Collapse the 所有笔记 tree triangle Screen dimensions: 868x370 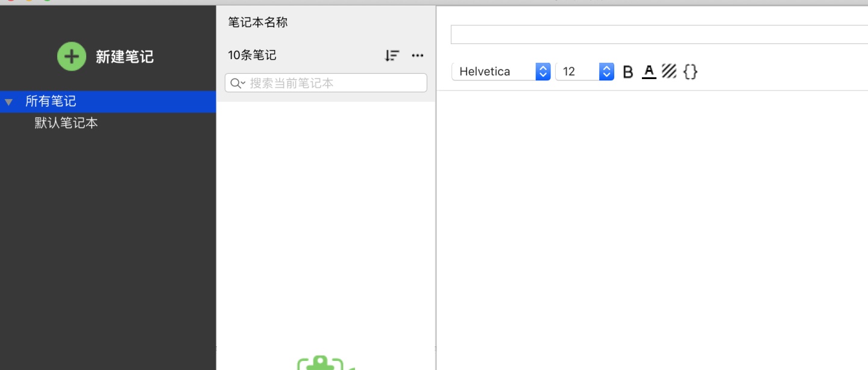[8, 102]
